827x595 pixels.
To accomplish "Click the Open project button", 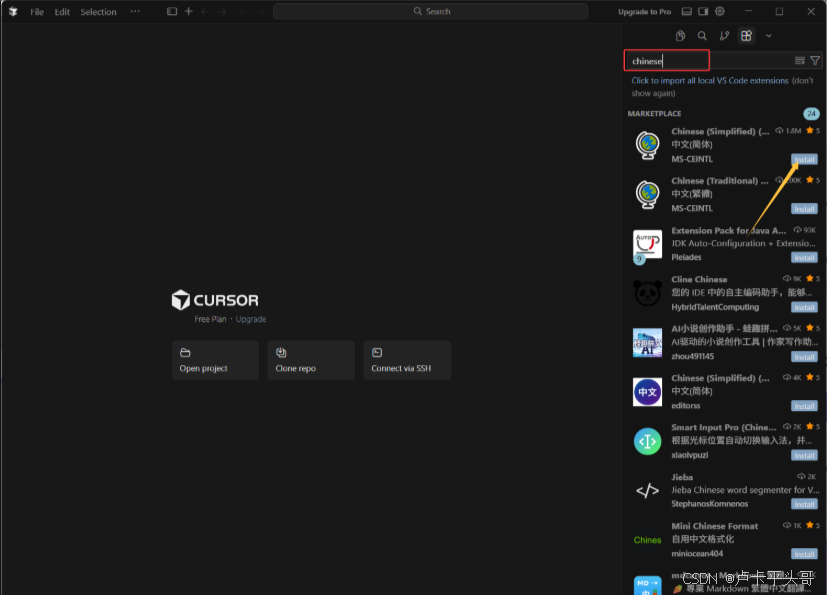I will (x=215, y=360).
